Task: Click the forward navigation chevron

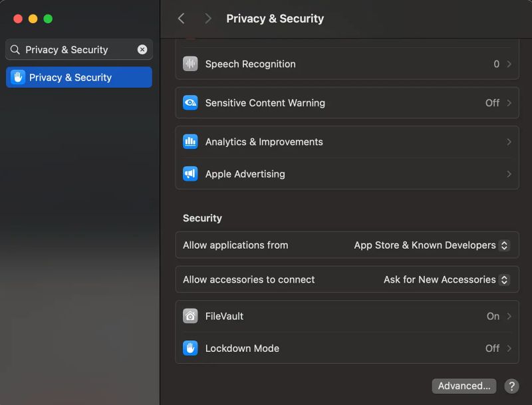Action: (207, 19)
